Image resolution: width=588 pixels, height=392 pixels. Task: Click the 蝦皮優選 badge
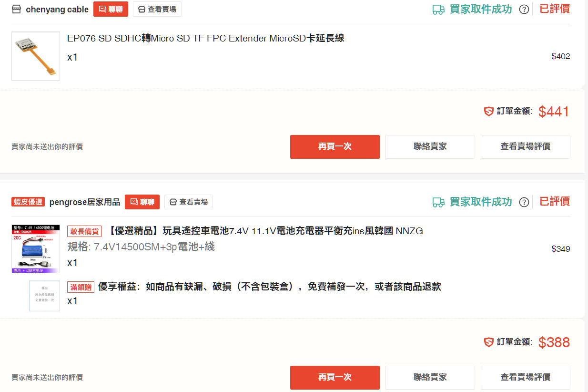click(x=28, y=202)
